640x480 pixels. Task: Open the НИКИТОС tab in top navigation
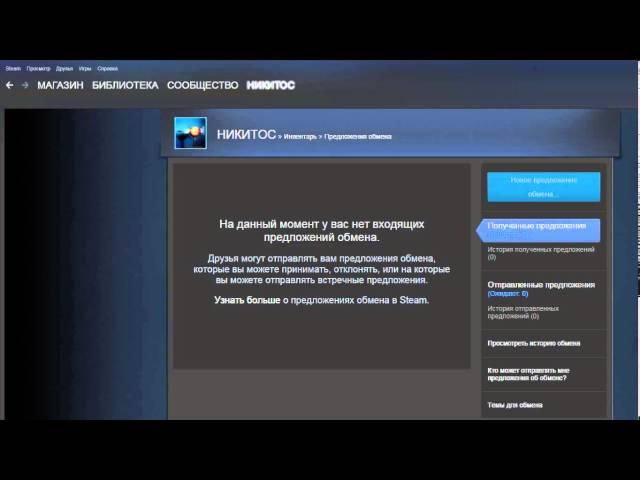[x=271, y=85]
